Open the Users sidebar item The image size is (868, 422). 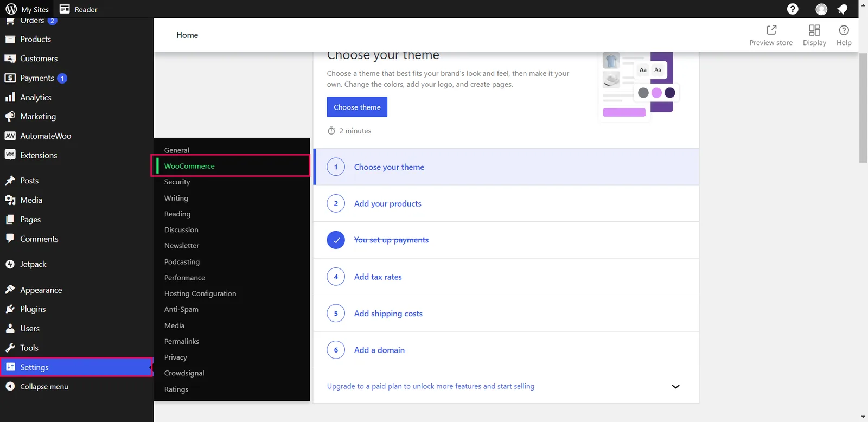coord(30,329)
